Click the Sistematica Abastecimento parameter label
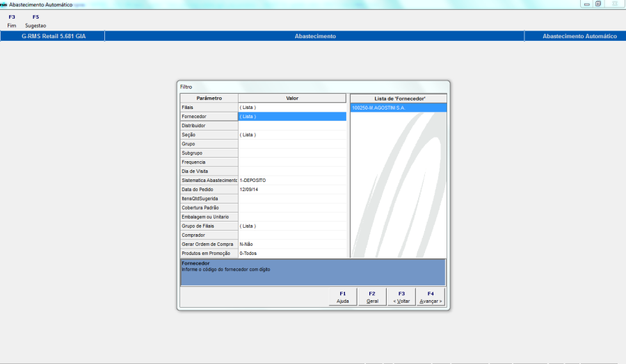 [x=209, y=180]
